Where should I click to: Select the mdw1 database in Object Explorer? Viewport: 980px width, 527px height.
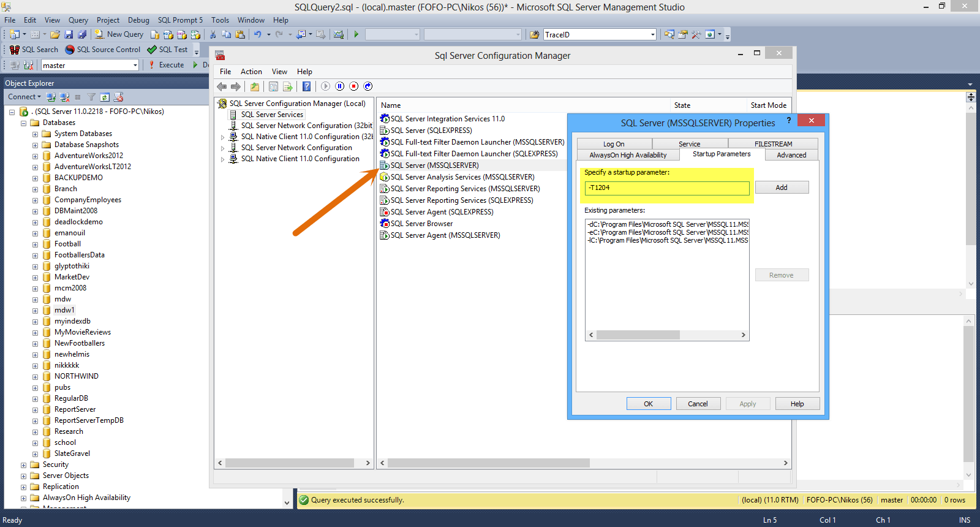tap(64, 310)
